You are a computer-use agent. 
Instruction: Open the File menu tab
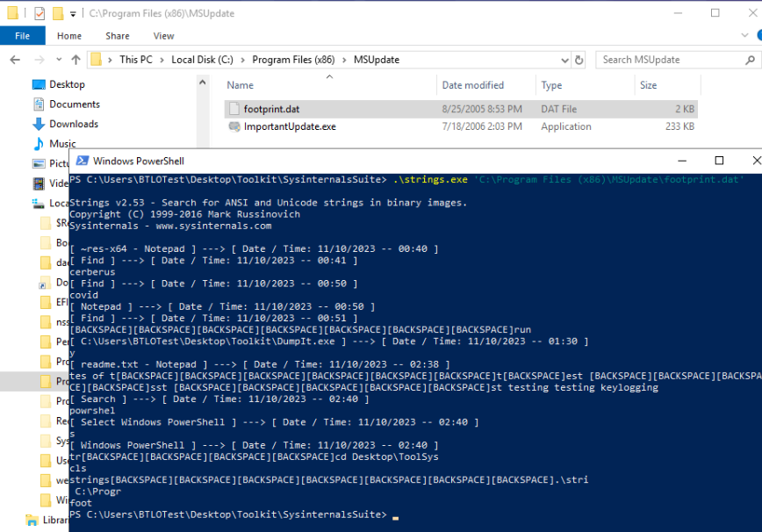[x=22, y=36]
